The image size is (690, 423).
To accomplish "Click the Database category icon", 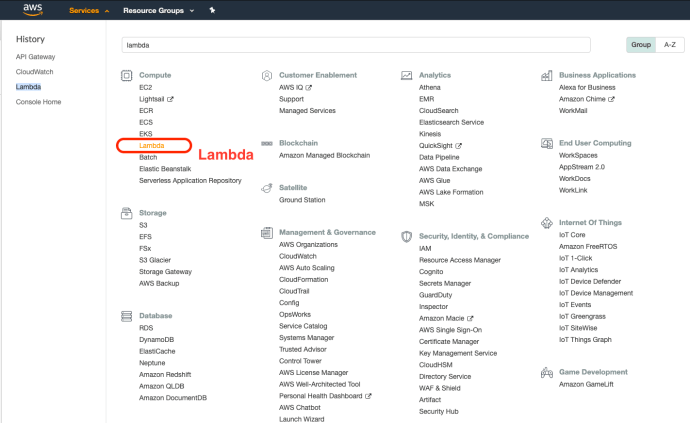I will 127,315.
